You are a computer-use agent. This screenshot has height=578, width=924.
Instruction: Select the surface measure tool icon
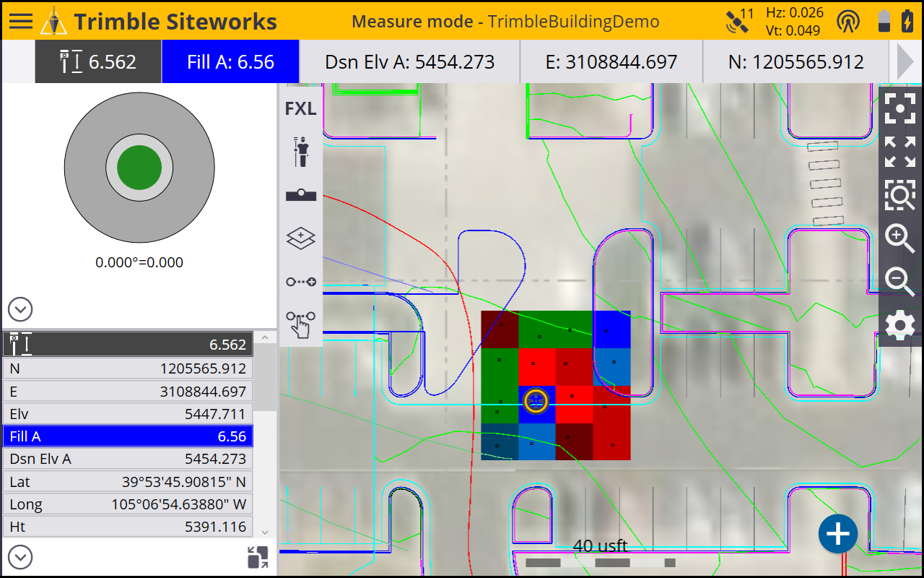pyautogui.click(x=301, y=194)
